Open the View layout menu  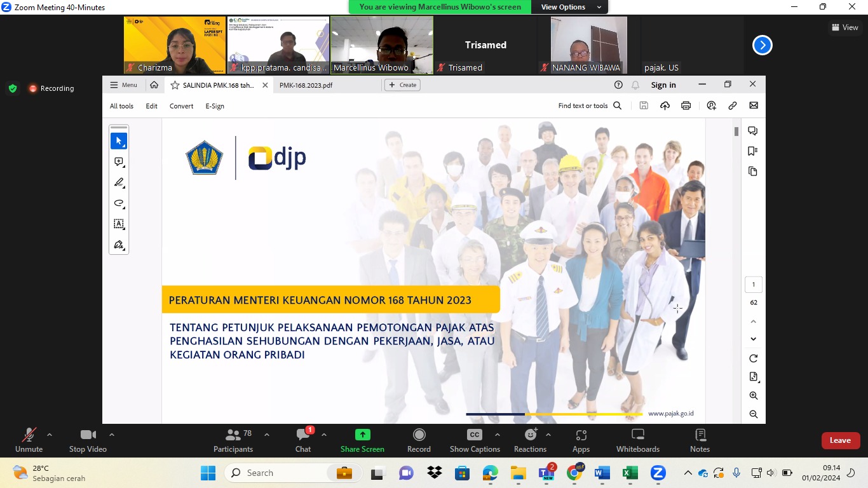click(844, 27)
